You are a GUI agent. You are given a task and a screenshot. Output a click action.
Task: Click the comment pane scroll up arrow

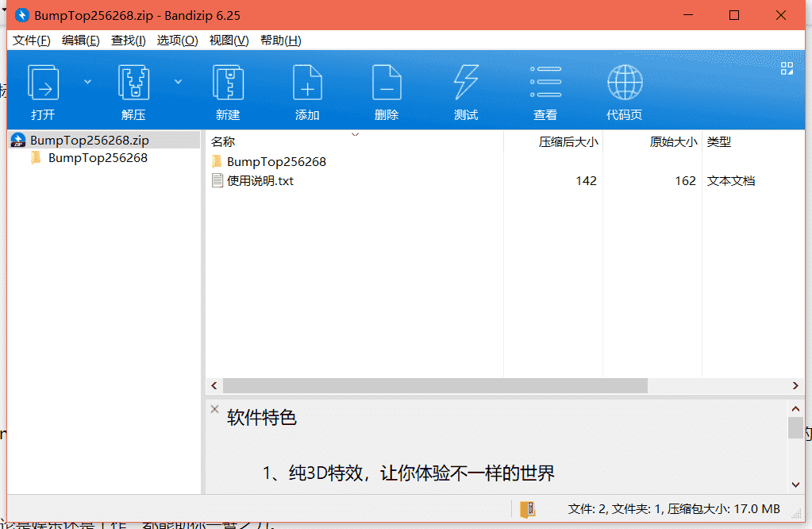click(795, 409)
